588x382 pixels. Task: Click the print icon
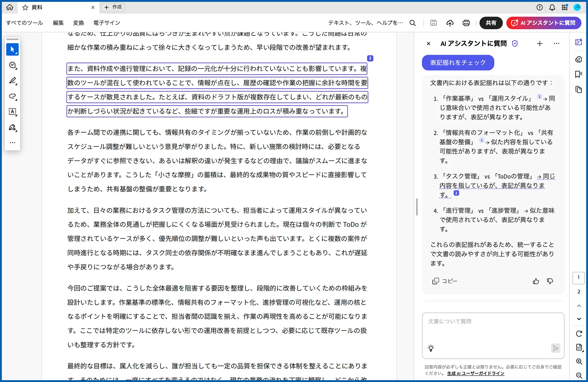pos(466,23)
